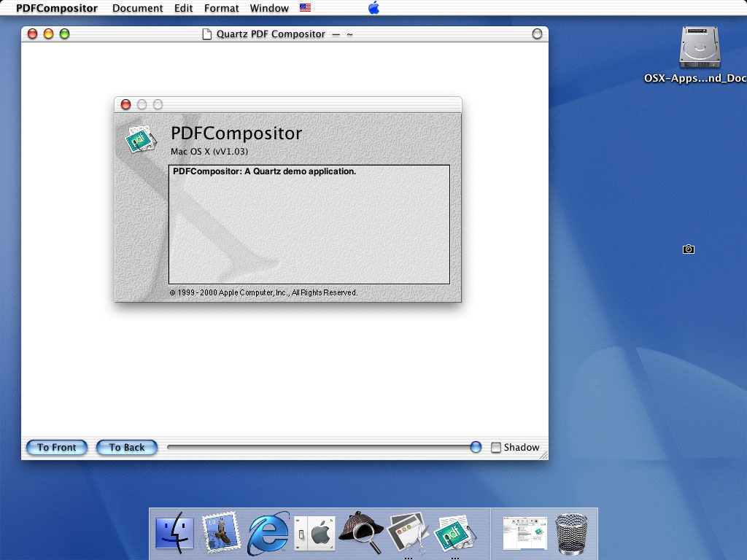Open the Apple logo in the menu bar
The width and height of the screenshot is (747, 560).
pos(374,8)
